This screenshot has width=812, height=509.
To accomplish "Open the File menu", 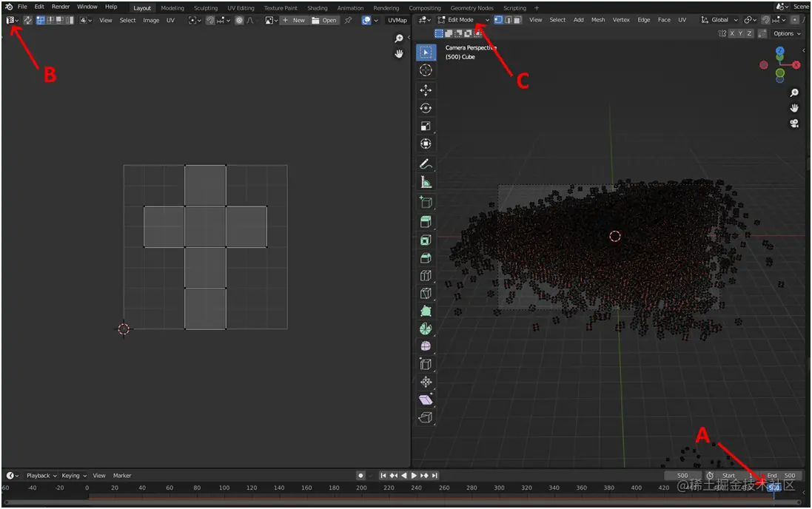I will [x=22, y=7].
